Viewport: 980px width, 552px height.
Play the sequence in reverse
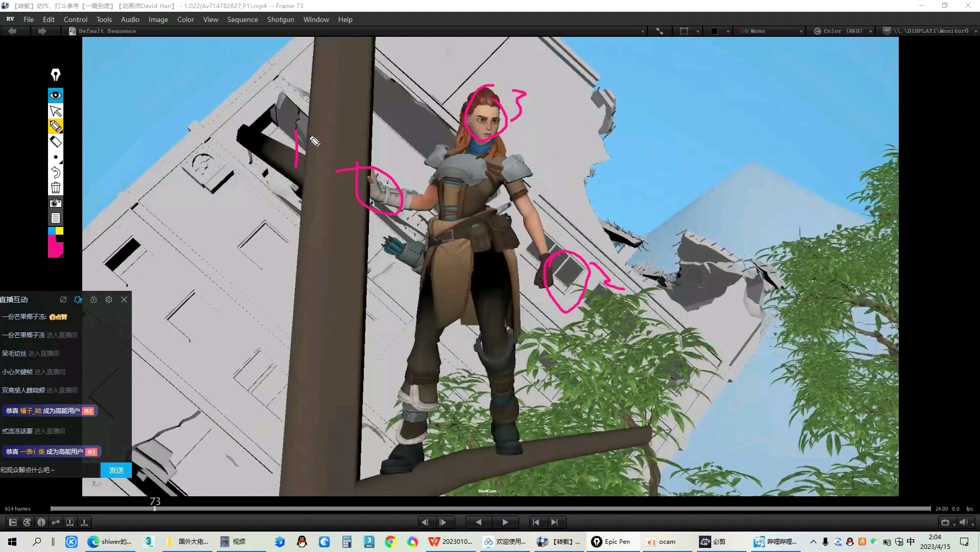tap(479, 522)
